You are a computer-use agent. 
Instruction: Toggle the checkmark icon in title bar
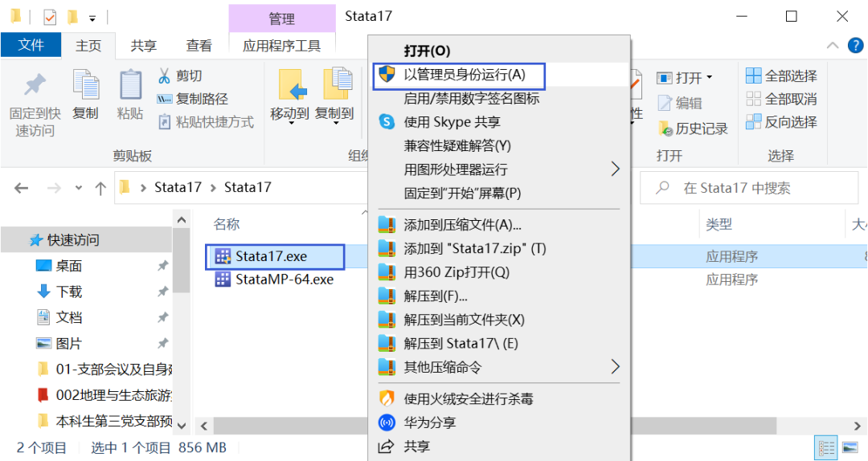[x=50, y=17]
